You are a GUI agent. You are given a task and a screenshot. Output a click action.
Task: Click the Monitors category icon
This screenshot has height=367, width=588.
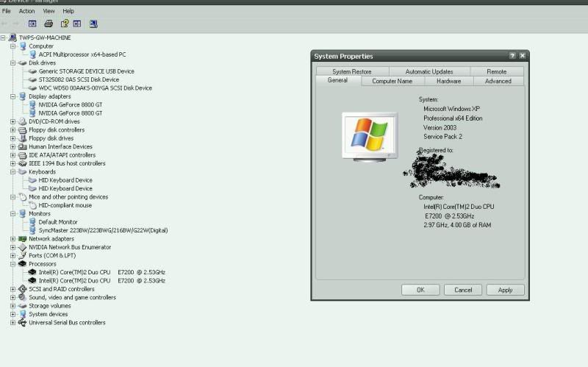pos(23,213)
